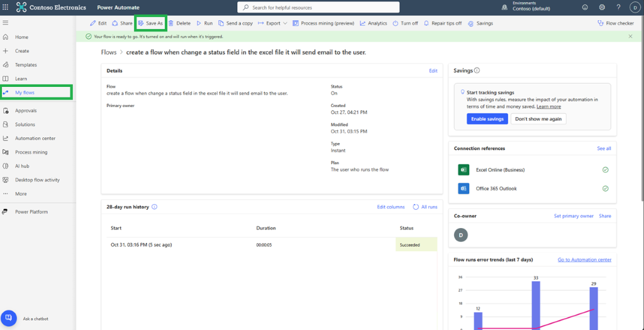This screenshot has width=644, height=330.
Task: Run the flow from toolbar
Action: coord(204,23)
